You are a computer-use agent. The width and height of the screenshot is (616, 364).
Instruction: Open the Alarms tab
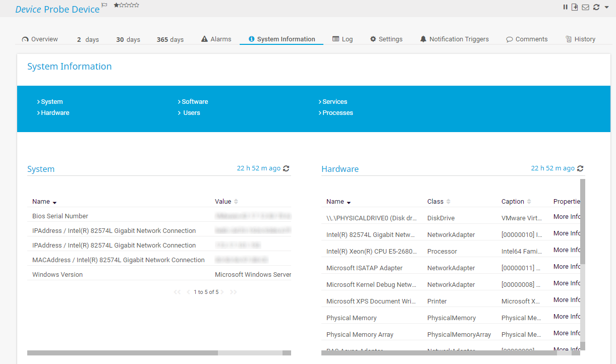tap(216, 39)
